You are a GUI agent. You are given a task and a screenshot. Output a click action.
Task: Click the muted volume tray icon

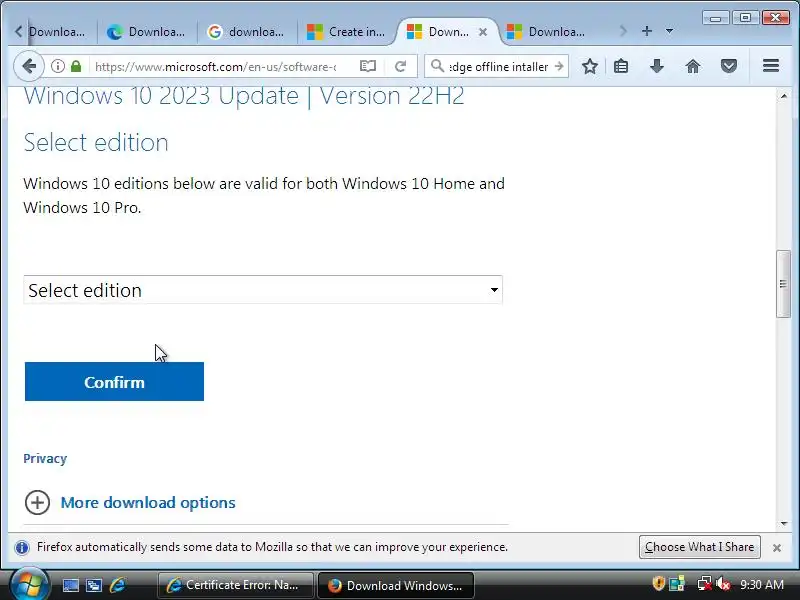click(722, 583)
